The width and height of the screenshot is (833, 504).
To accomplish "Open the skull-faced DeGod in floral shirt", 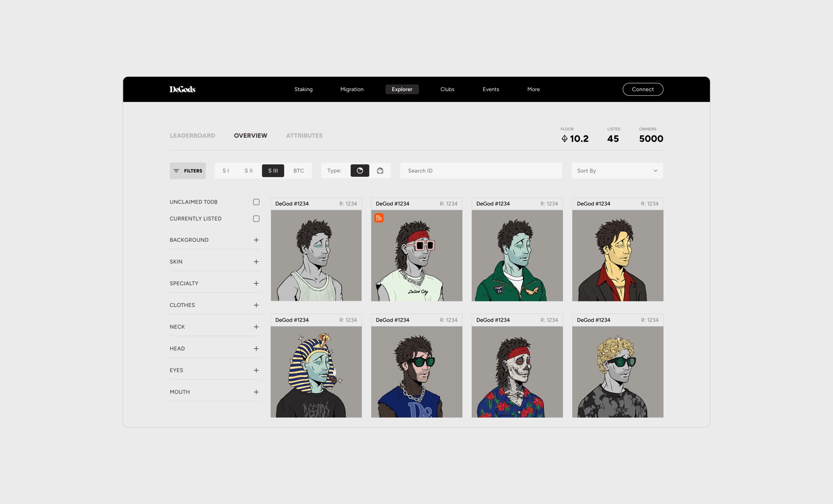I will 517,366.
